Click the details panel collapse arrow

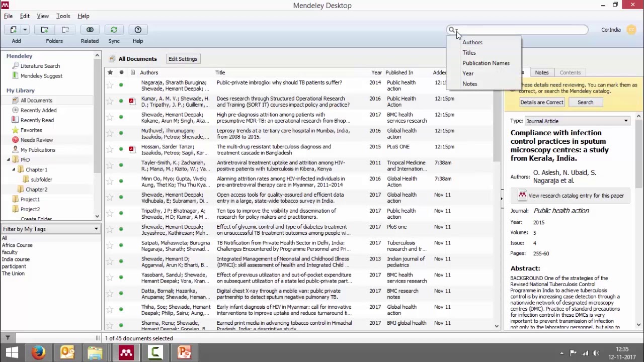pos(502,199)
